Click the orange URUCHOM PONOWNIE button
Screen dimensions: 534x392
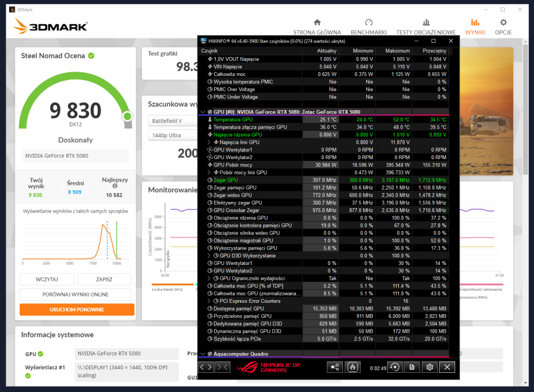pyautogui.click(x=77, y=310)
